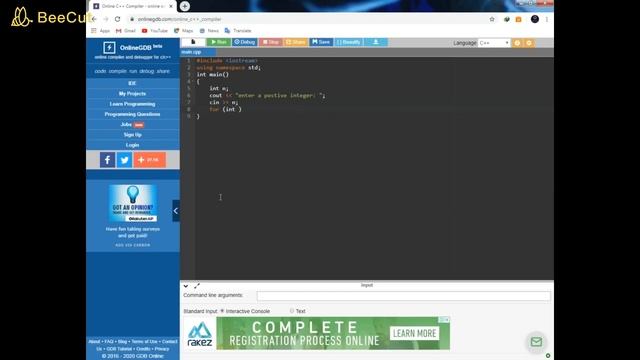
Task: Bookmark this page with the star
Action: (492, 19)
